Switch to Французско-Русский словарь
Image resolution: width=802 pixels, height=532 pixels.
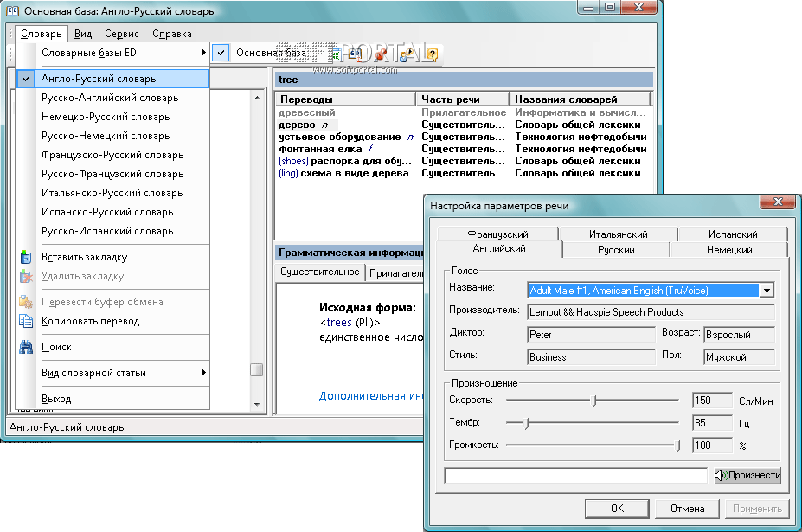(x=112, y=155)
